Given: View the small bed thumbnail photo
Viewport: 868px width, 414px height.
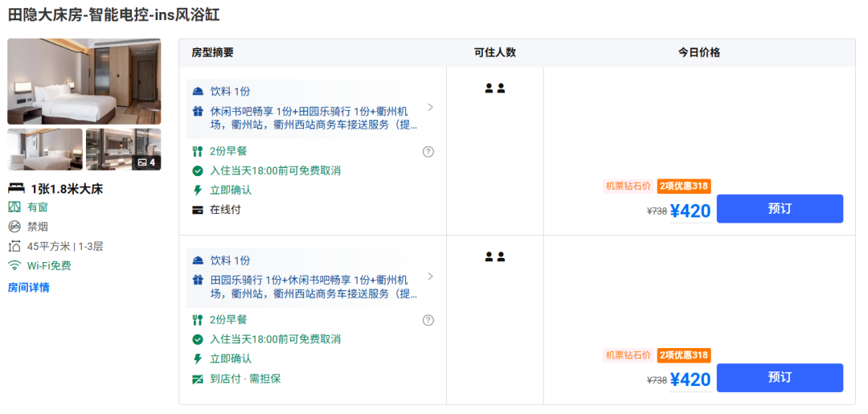Looking at the screenshot, I should coord(45,150).
